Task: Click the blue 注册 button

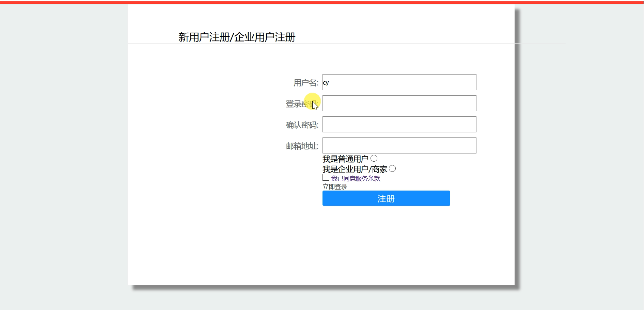Action: point(386,198)
